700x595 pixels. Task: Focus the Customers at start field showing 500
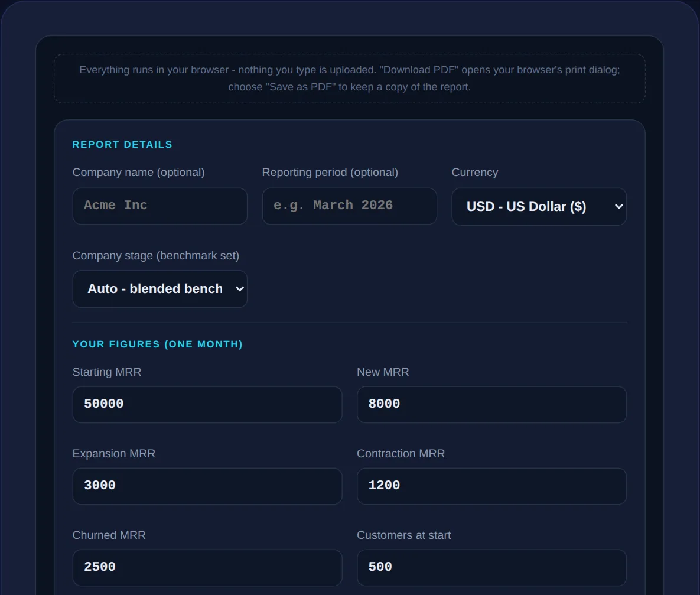[491, 568]
